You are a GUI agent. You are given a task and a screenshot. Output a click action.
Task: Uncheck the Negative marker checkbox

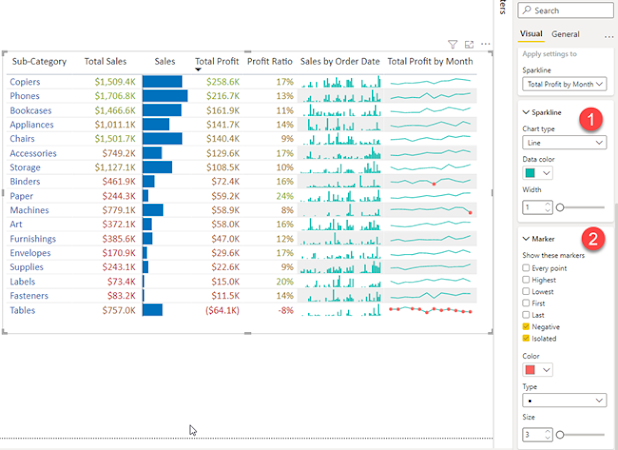coord(526,327)
